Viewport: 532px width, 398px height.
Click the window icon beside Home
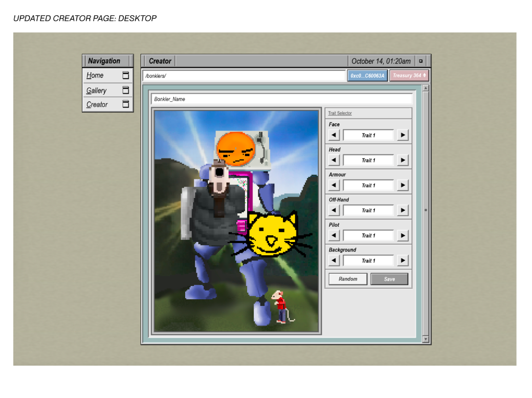(125, 75)
